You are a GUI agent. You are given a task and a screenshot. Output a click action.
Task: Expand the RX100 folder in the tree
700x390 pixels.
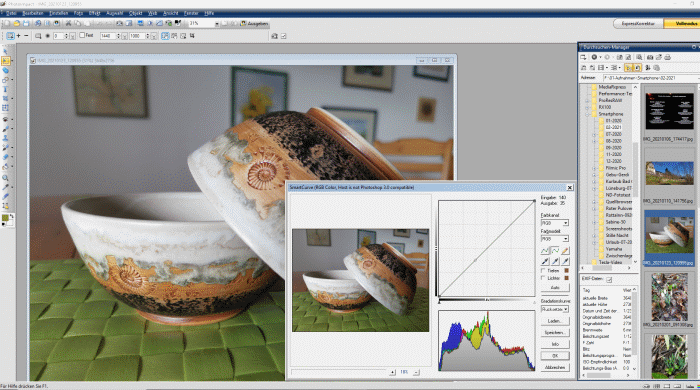tap(587, 108)
